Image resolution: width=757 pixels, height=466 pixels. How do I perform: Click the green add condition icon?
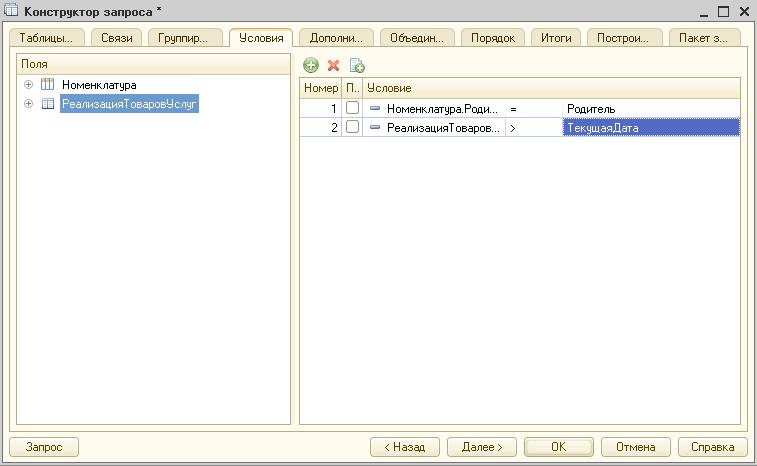point(311,65)
